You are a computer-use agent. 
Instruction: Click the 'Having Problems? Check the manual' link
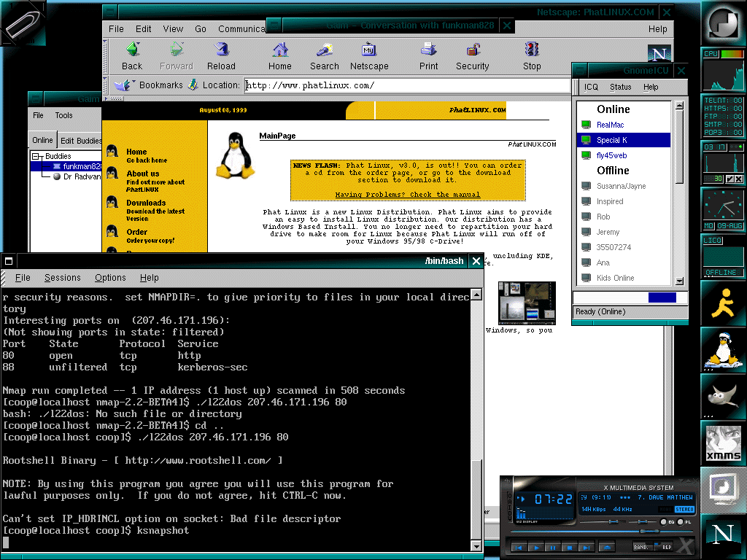point(408,195)
